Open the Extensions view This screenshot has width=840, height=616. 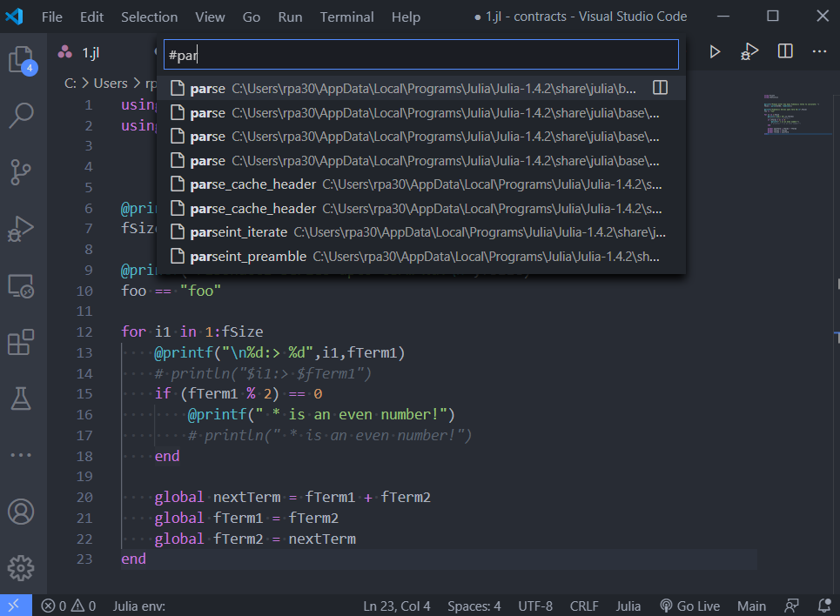21,342
